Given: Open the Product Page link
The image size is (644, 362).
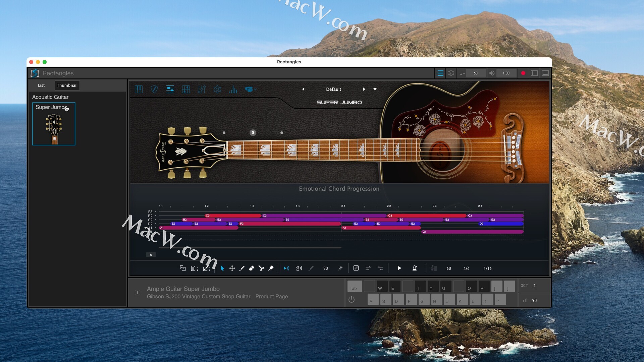Looking at the screenshot, I should point(271,296).
